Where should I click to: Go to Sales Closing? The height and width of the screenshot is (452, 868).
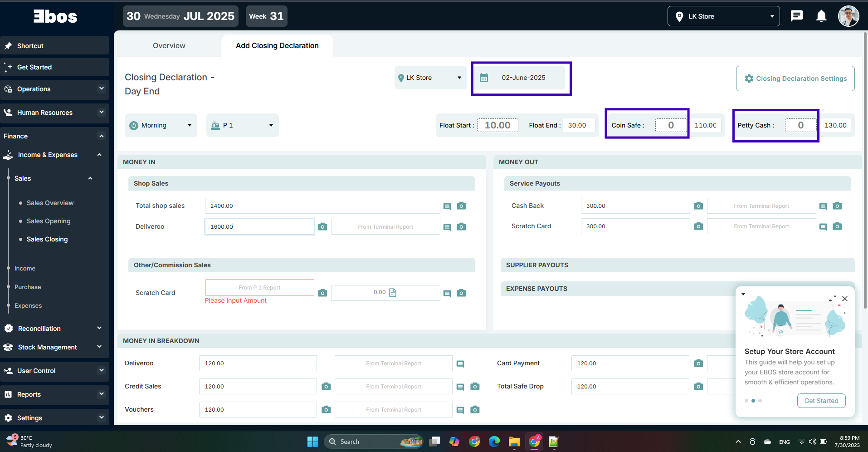pos(47,239)
